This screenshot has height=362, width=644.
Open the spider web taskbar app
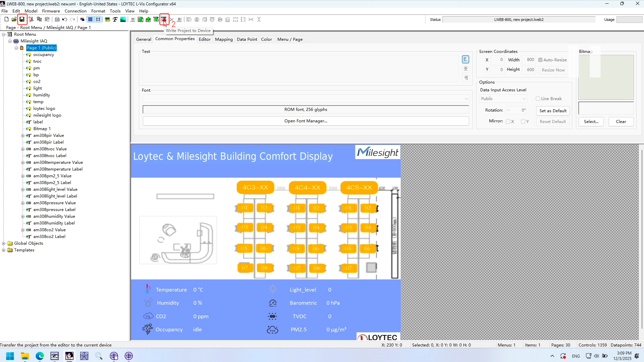pos(84,356)
